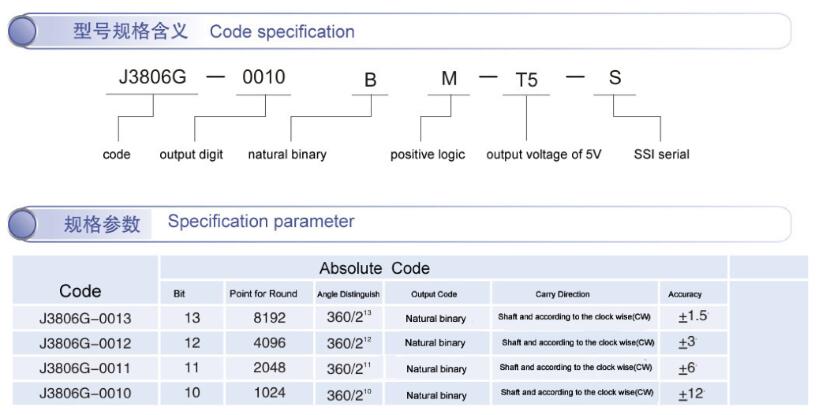Click the Code specification header circle icon
The width and height of the screenshot is (828, 415).
[x=23, y=31]
